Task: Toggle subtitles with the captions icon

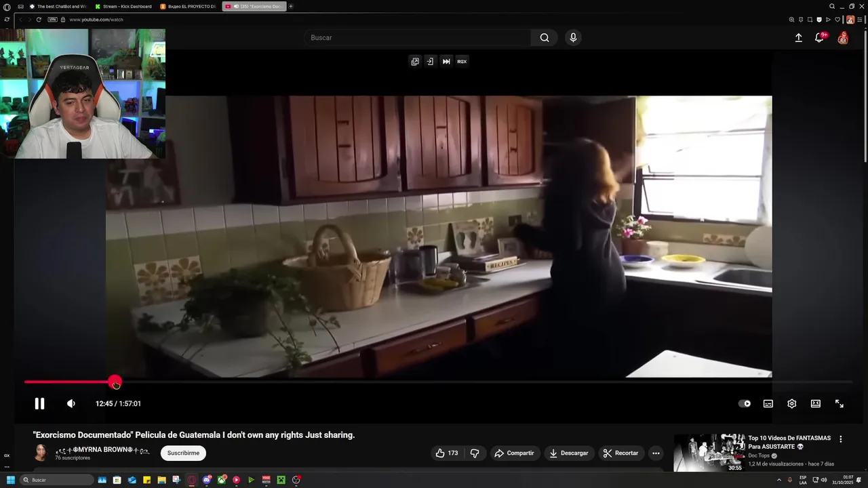Action: [x=768, y=404]
